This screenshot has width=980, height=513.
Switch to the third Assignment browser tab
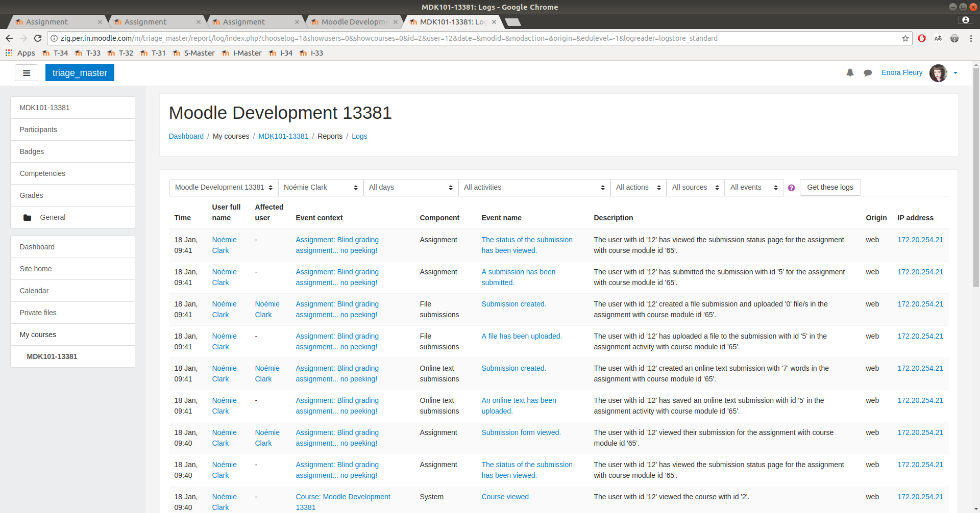[253, 22]
